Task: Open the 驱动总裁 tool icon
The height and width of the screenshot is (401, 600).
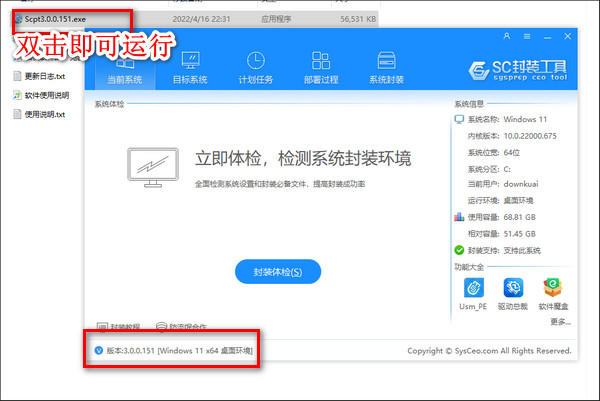Action: pyautogui.click(x=513, y=294)
